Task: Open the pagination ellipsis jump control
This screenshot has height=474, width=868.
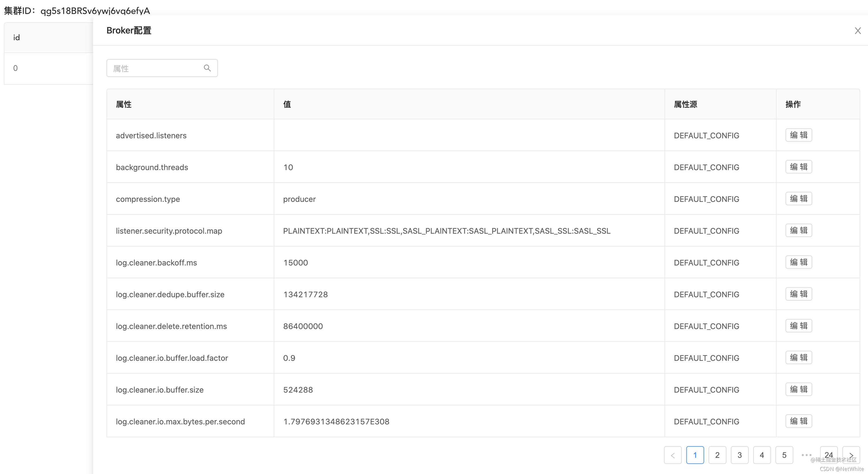Action: pyautogui.click(x=807, y=455)
